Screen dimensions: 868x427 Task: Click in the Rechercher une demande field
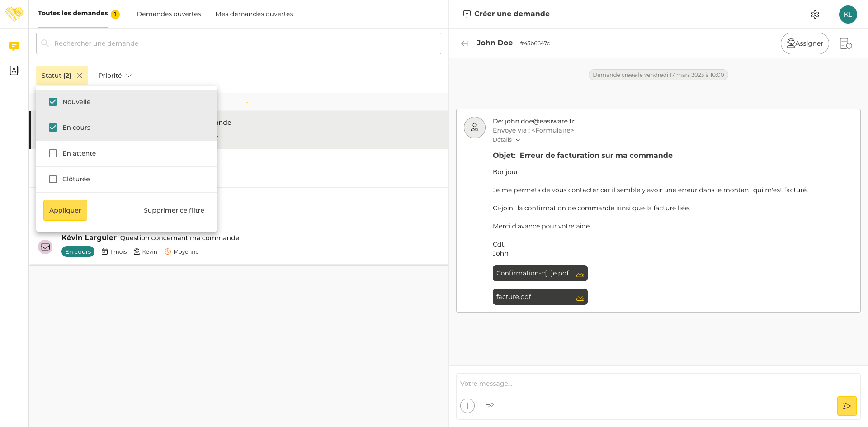(239, 43)
